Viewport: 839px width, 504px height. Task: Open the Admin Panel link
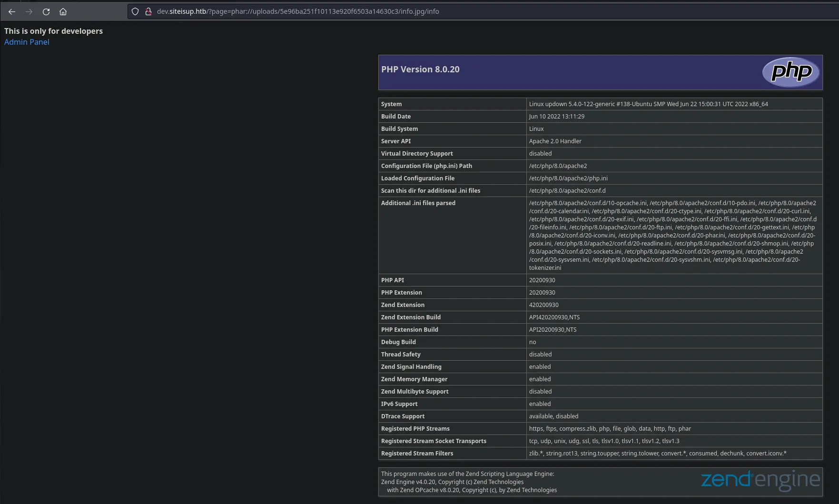[x=27, y=42]
